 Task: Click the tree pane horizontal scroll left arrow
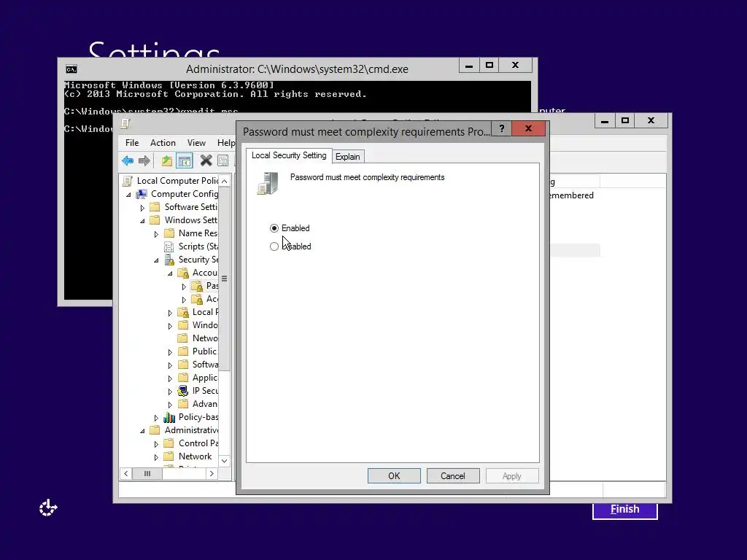(x=125, y=474)
